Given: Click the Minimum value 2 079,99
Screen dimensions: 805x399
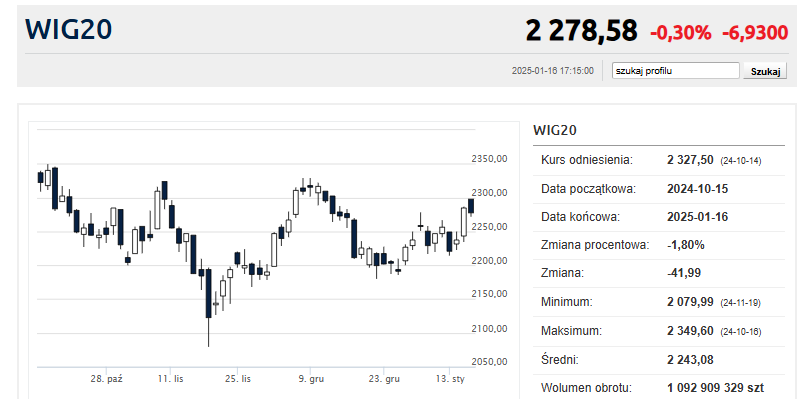Looking at the screenshot, I should pyautogui.click(x=690, y=302).
